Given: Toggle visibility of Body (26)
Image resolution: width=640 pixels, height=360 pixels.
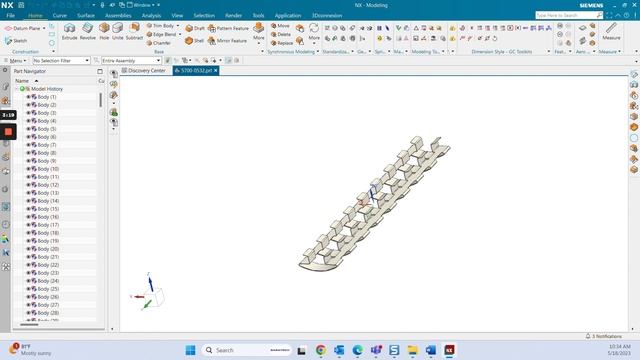Looking at the screenshot, I should coord(29,297).
